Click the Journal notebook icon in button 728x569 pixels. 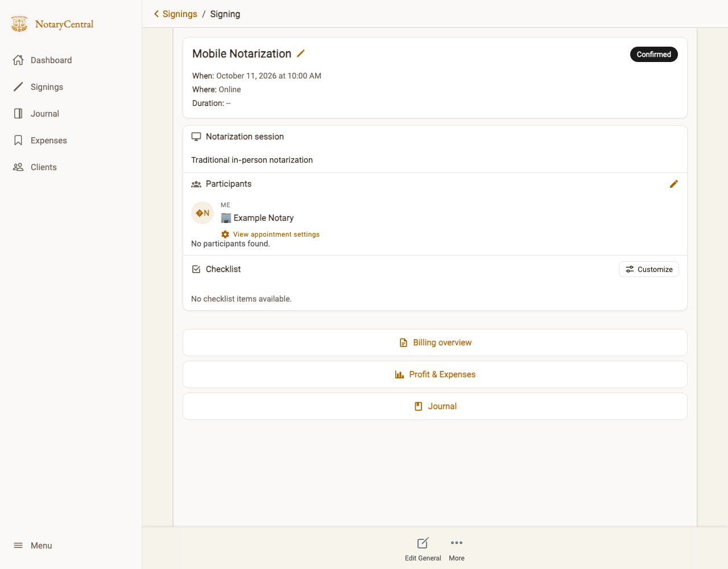coord(419,406)
